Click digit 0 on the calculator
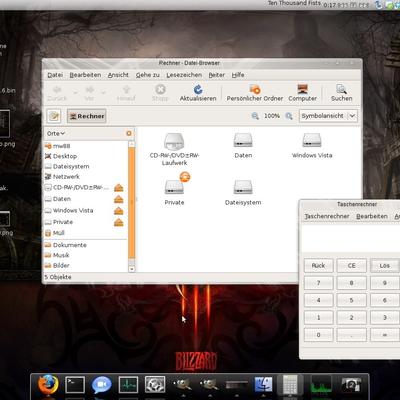This screenshot has width=400, height=400. tap(318, 335)
